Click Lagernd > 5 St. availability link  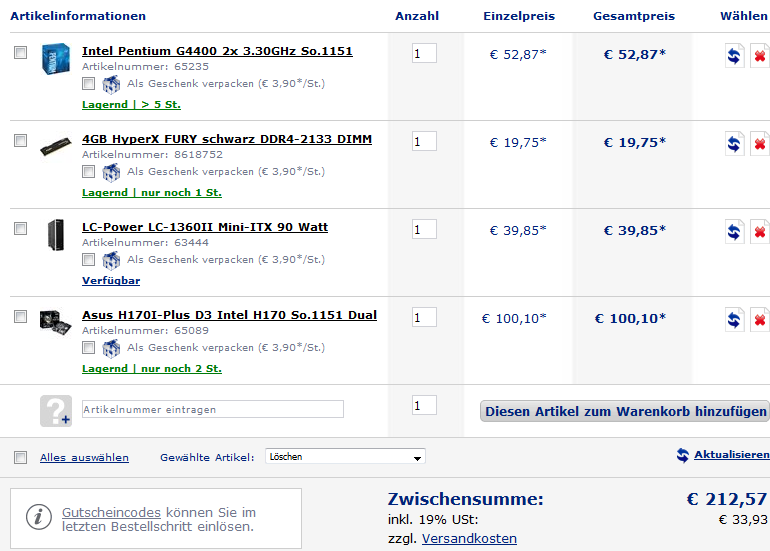tap(131, 105)
